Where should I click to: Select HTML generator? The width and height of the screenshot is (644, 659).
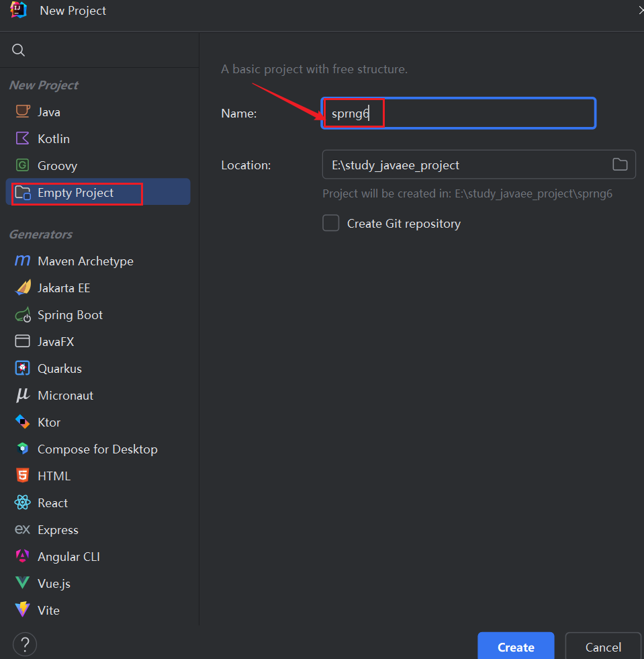click(x=98, y=476)
